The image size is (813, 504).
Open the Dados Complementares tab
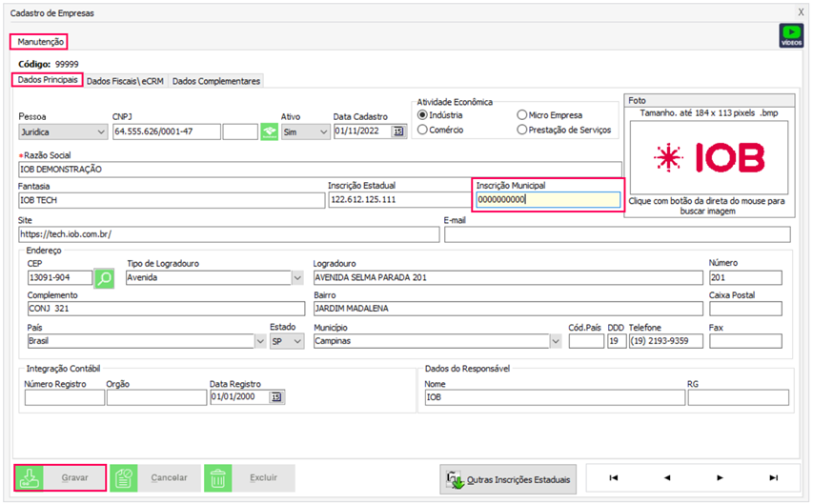tap(216, 82)
